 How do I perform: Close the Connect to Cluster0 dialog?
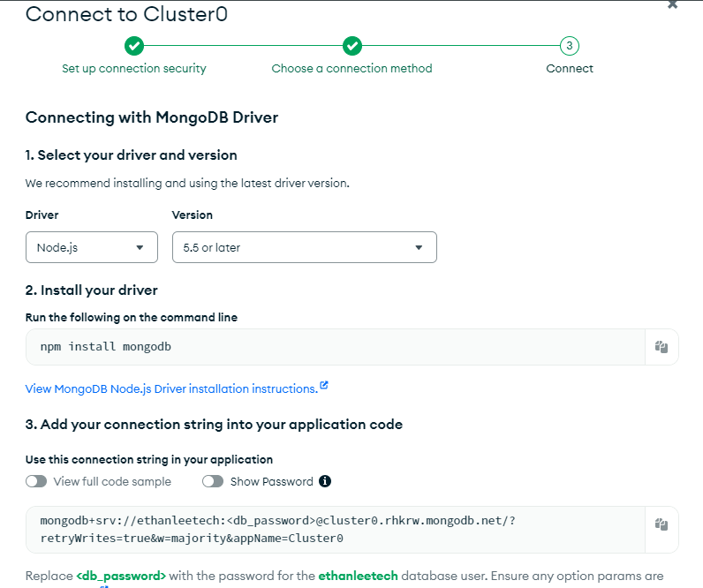pos(673,4)
